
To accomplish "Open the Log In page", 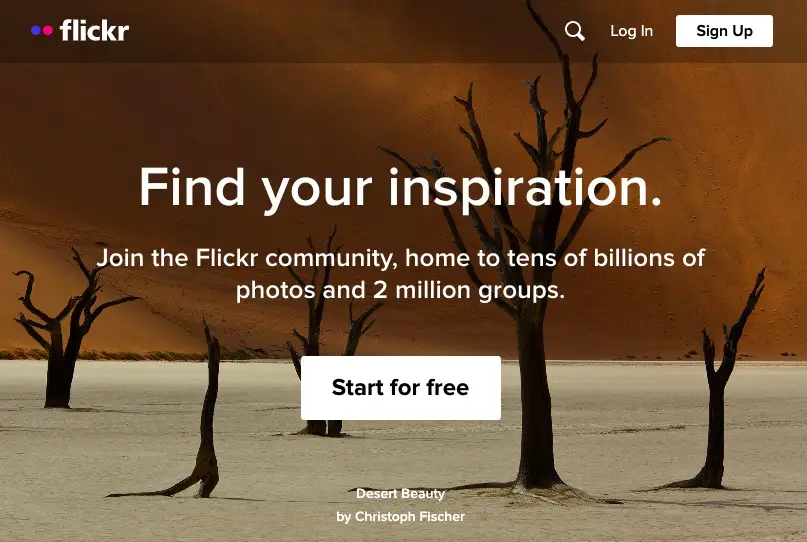I will coord(631,31).
